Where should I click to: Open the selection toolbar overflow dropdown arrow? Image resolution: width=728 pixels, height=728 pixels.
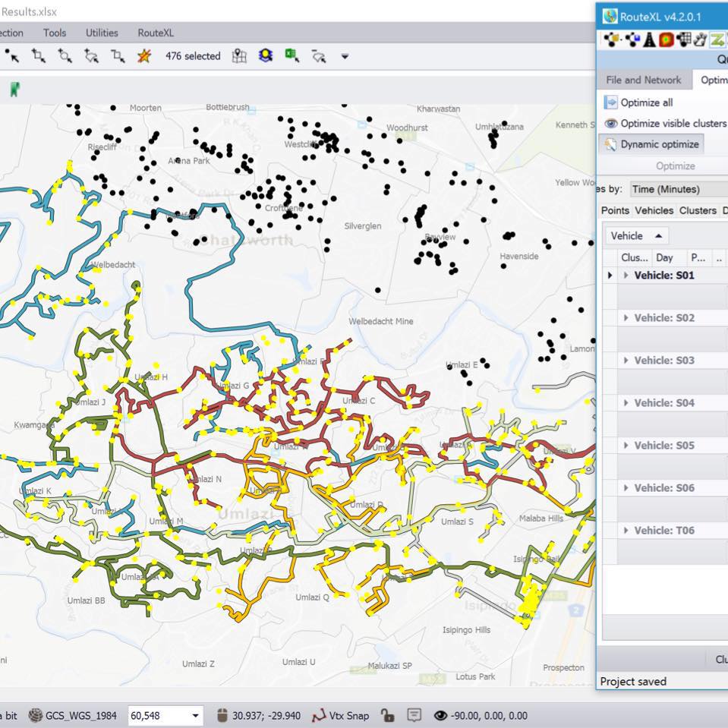345,56
